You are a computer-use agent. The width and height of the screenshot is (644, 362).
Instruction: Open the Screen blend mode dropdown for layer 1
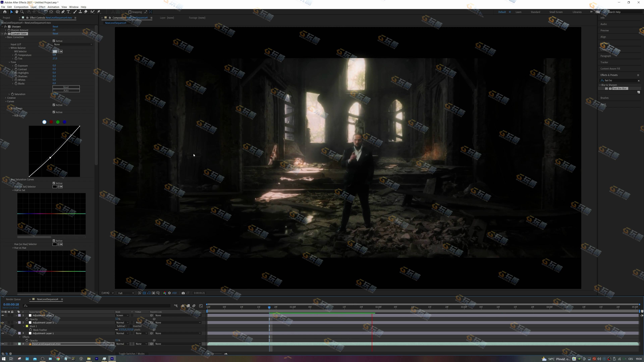click(x=122, y=316)
